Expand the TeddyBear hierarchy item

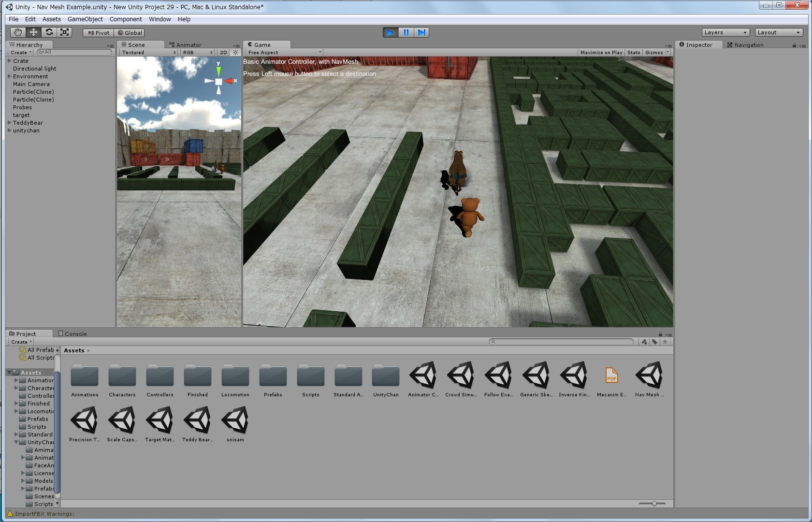click(x=9, y=123)
